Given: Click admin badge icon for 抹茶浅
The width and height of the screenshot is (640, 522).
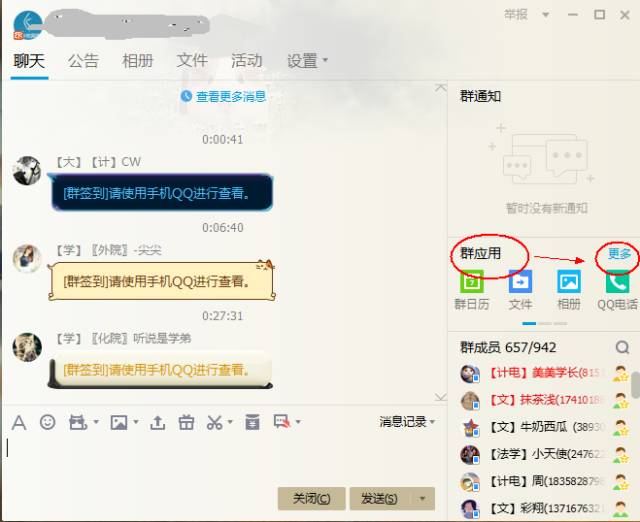Looking at the screenshot, I should tap(621, 400).
